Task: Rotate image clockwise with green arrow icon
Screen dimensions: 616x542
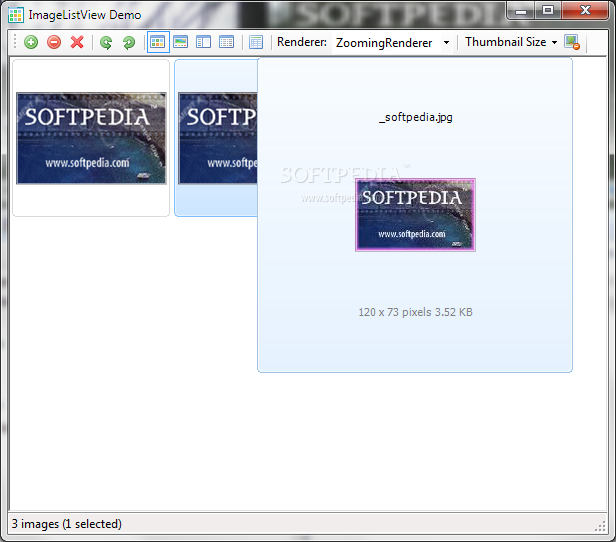Action: tap(129, 42)
